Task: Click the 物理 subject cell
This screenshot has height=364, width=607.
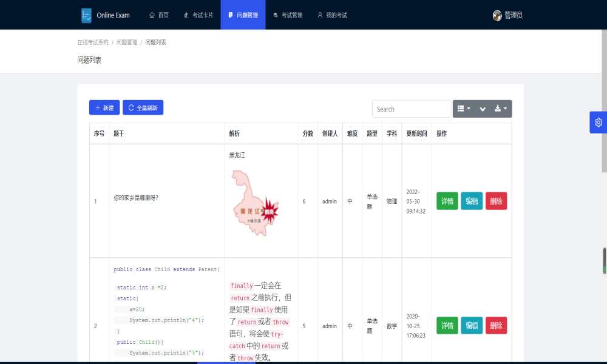Action: click(392, 201)
